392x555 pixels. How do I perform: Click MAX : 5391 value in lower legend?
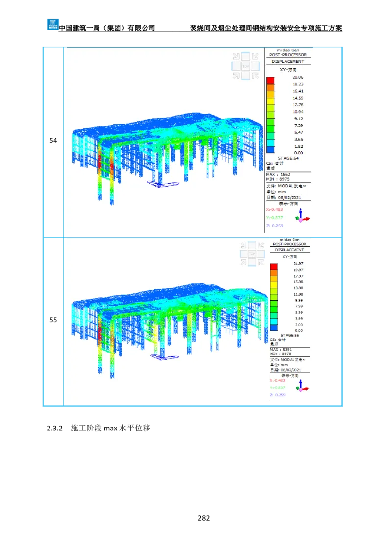(x=281, y=349)
